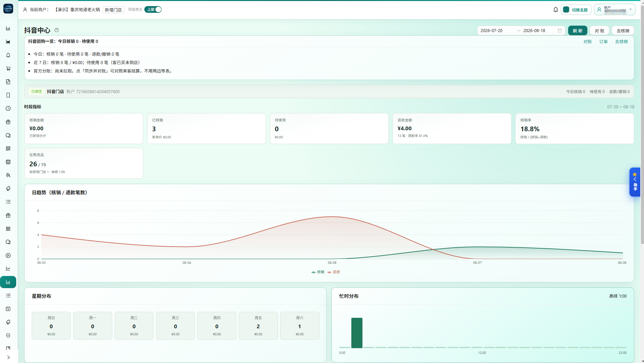
Task: Click the 核销金额 ¥0.00 metric card
Action: click(x=84, y=129)
